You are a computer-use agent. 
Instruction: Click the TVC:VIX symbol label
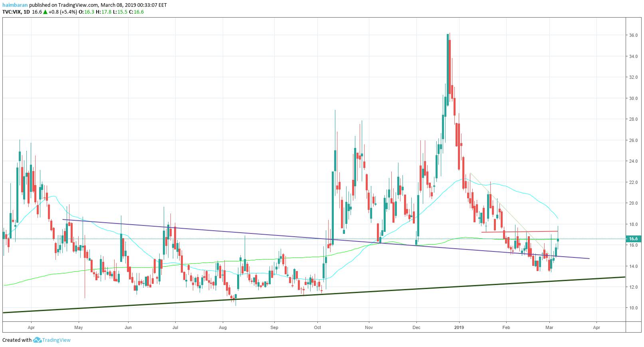[12, 12]
